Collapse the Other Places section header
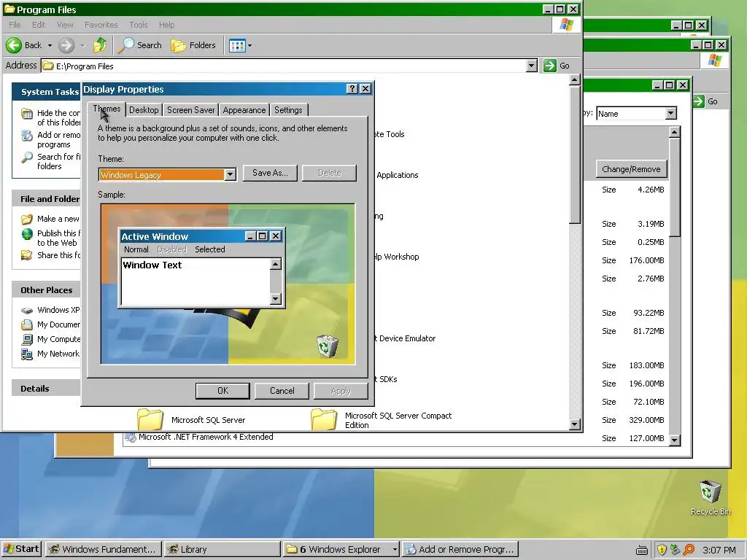 [46, 290]
